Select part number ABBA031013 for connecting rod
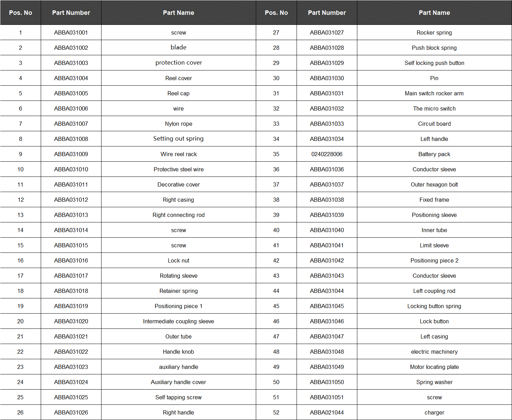512x420 pixels. click(x=71, y=215)
